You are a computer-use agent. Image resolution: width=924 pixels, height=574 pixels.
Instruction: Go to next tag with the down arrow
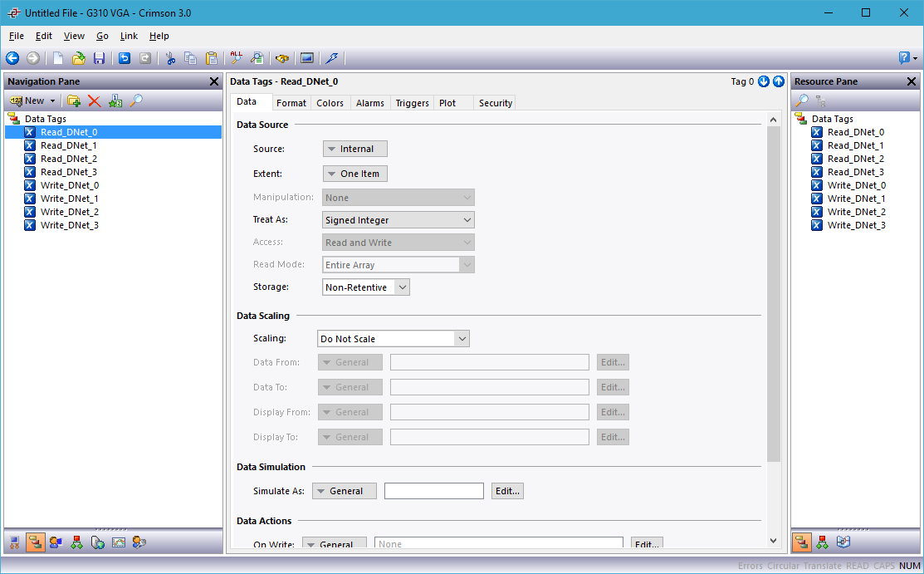(764, 81)
